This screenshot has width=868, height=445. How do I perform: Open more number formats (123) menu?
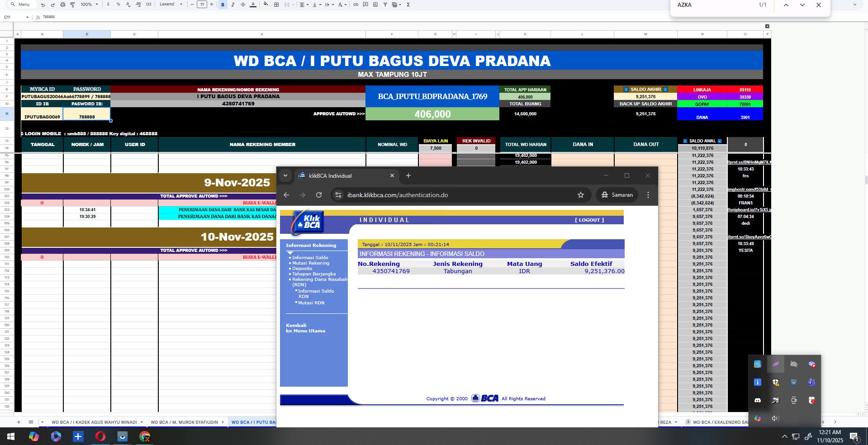click(x=148, y=5)
